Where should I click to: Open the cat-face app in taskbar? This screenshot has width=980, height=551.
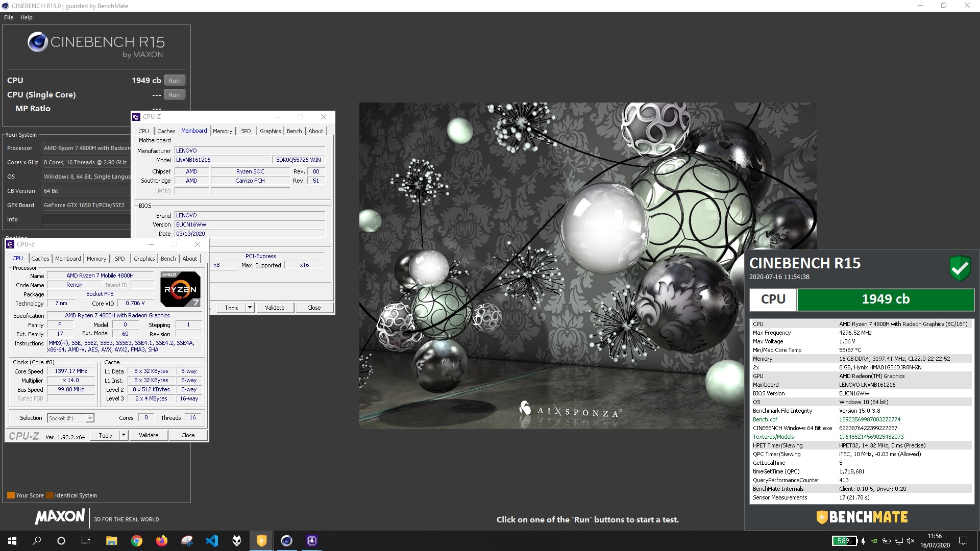[237, 541]
